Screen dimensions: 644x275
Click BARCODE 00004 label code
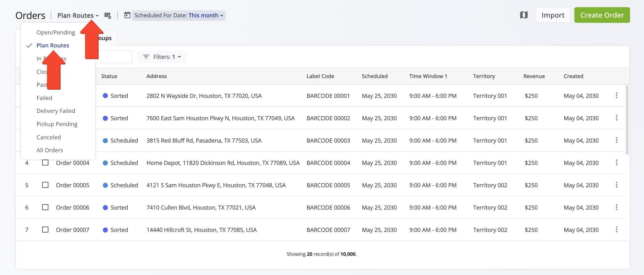(x=328, y=163)
